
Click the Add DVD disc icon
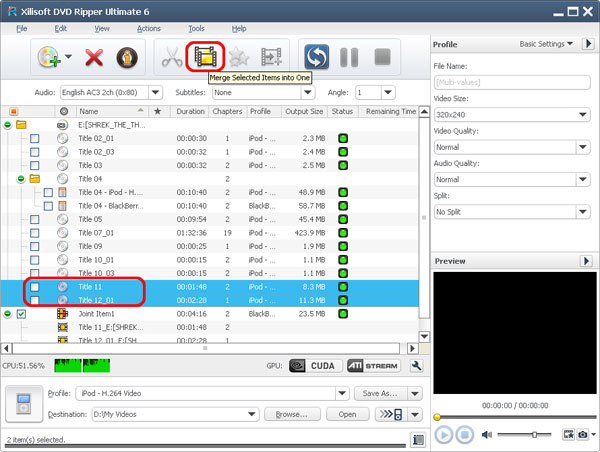[49, 57]
